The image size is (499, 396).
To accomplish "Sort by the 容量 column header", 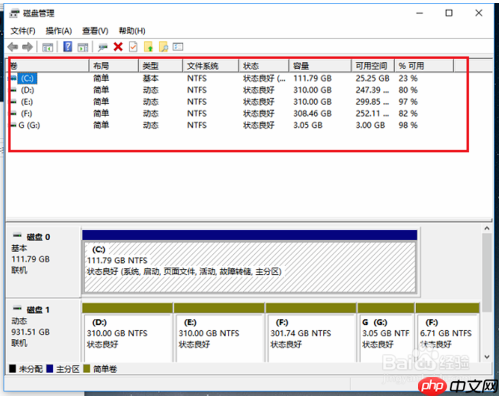I will [320, 66].
